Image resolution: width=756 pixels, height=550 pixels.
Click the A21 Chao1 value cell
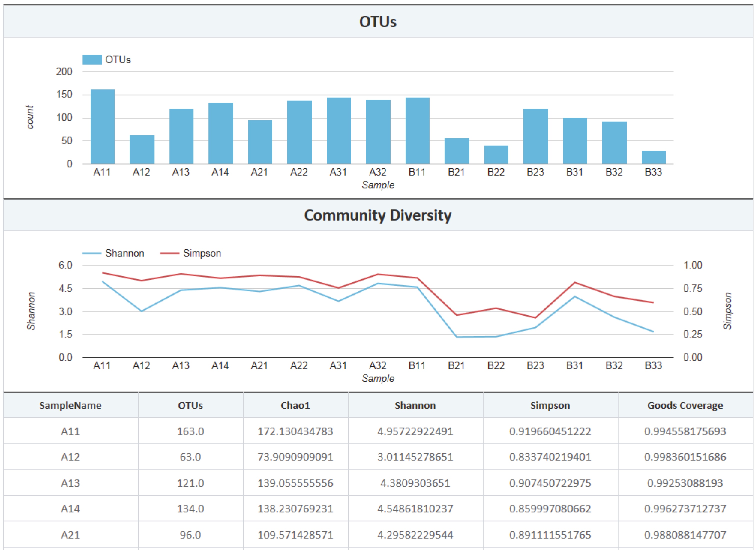coord(295,535)
